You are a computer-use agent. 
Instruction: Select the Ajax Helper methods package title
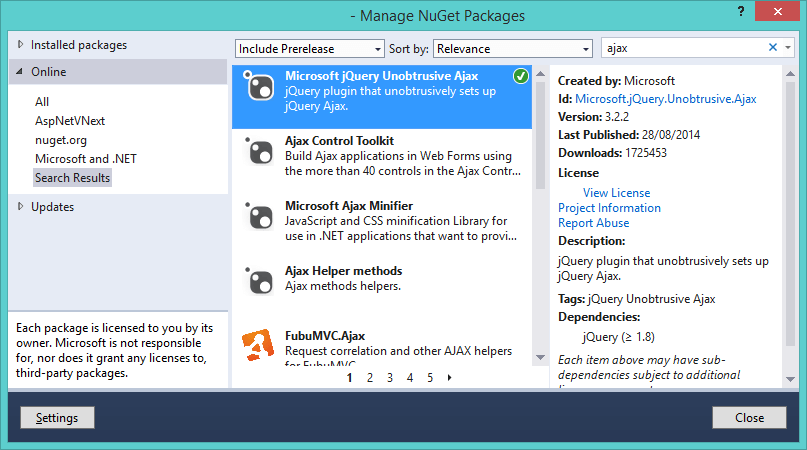coord(344,271)
